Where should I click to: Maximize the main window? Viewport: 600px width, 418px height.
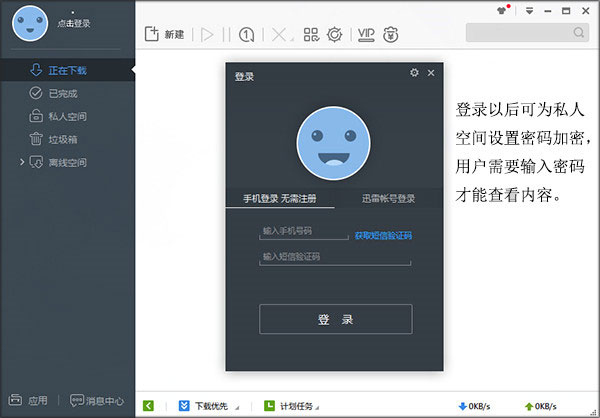point(566,11)
